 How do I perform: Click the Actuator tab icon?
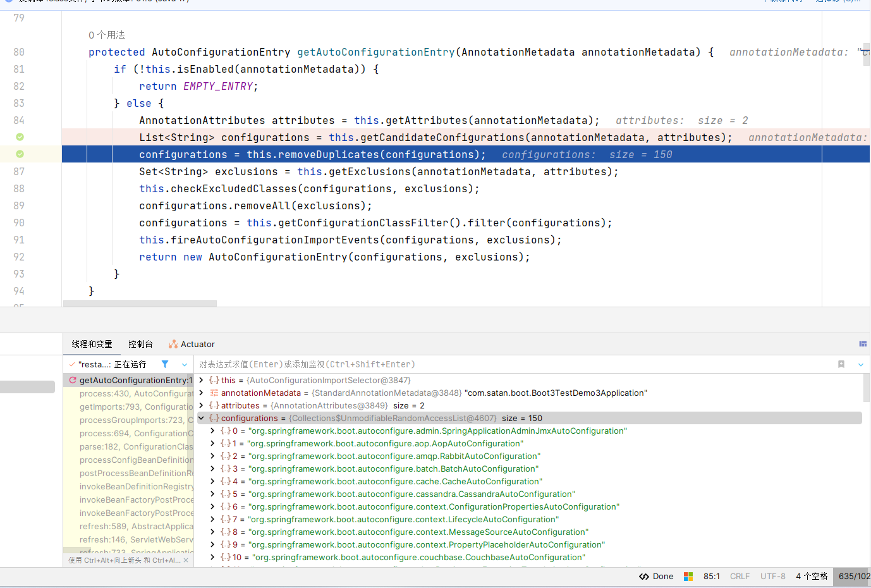[173, 344]
